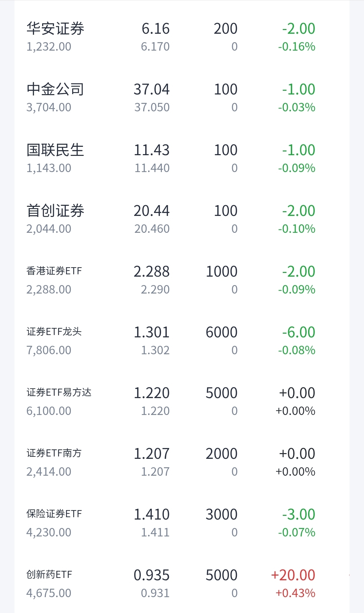The height and width of the screenshot is (613, 364).
Task: Select the 创新药ETF position
Action: [182, 584]
